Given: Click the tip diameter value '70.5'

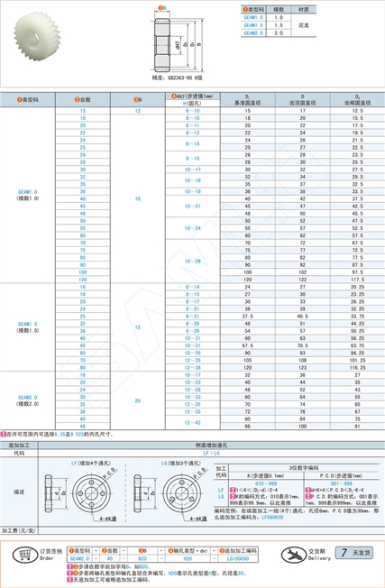Looking at the screenshot, I should tap(303, 345).
